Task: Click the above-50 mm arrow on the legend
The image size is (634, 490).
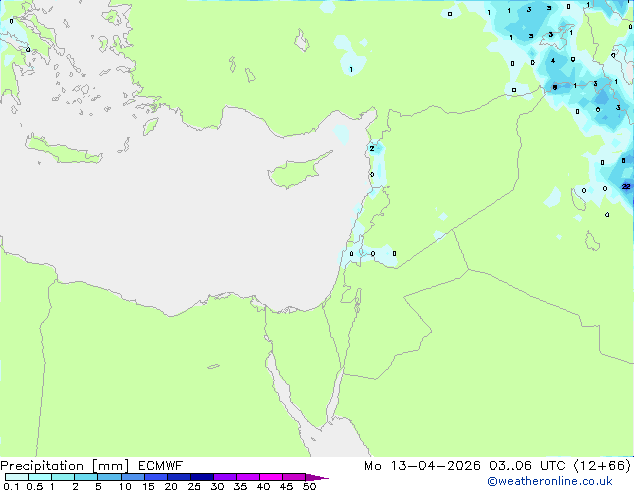Action: [x=317, y=477]
